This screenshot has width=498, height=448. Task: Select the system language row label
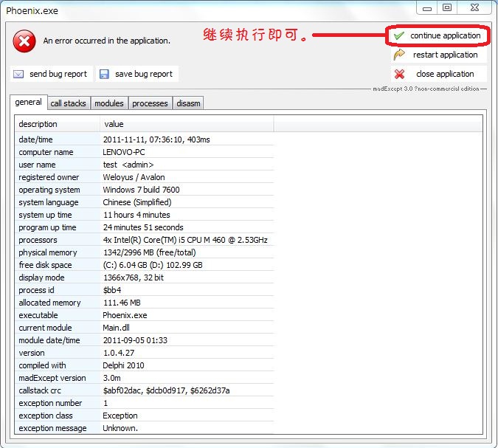pyautogui.click(x=48, y=202)
